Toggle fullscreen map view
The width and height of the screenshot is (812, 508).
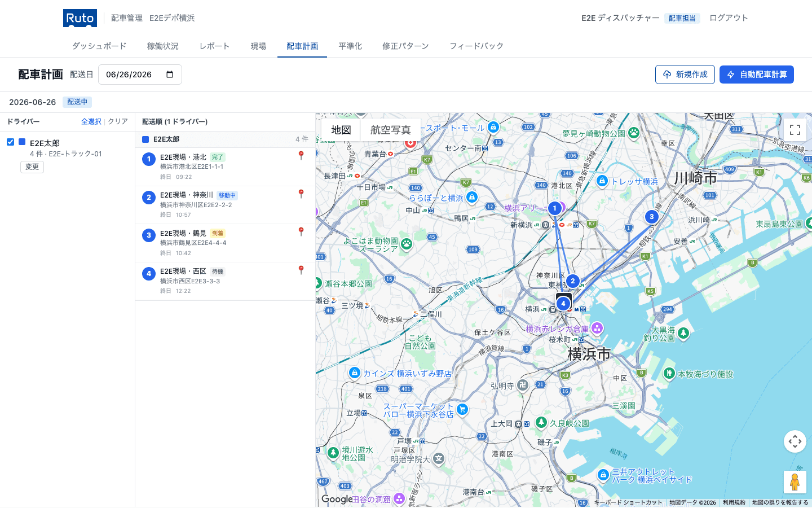click(x=795, y=130)
